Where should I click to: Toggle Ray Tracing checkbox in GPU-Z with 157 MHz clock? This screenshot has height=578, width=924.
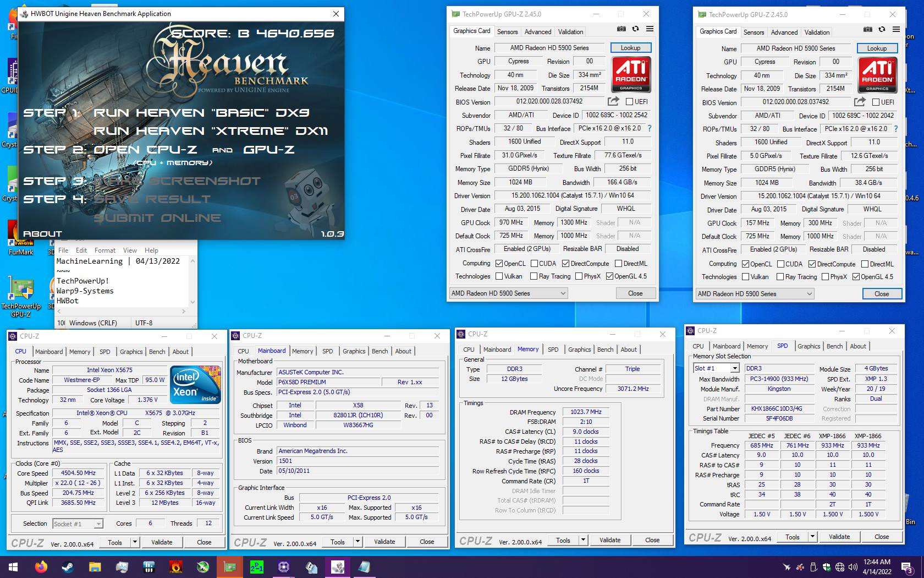click(x=780, y=277)
